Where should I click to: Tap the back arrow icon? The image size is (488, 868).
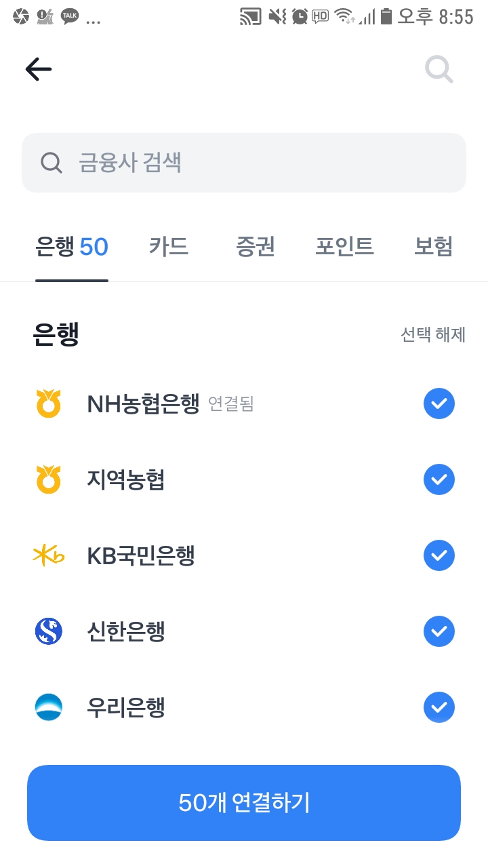(x=39, y=69)
